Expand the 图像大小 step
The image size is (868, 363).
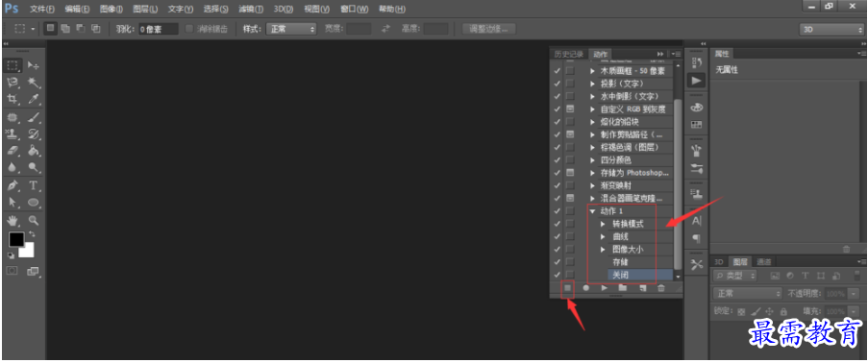(x=604, y=249)
